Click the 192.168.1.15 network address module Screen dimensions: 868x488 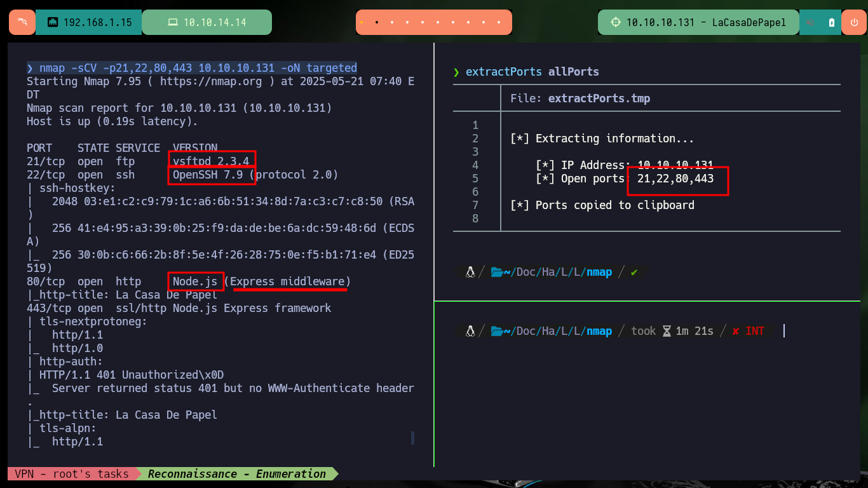pyautogui.click(x=88, y=22)
